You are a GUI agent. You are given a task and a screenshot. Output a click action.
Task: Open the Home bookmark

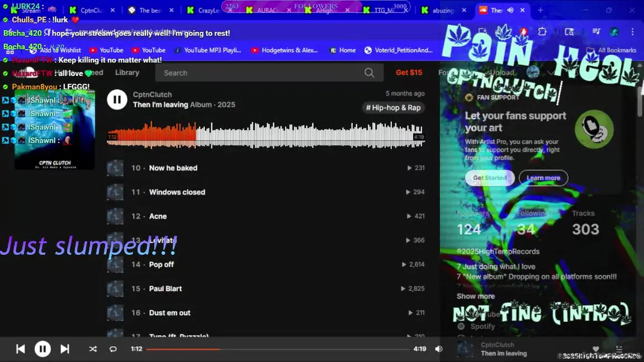click(x=343, y=50)
